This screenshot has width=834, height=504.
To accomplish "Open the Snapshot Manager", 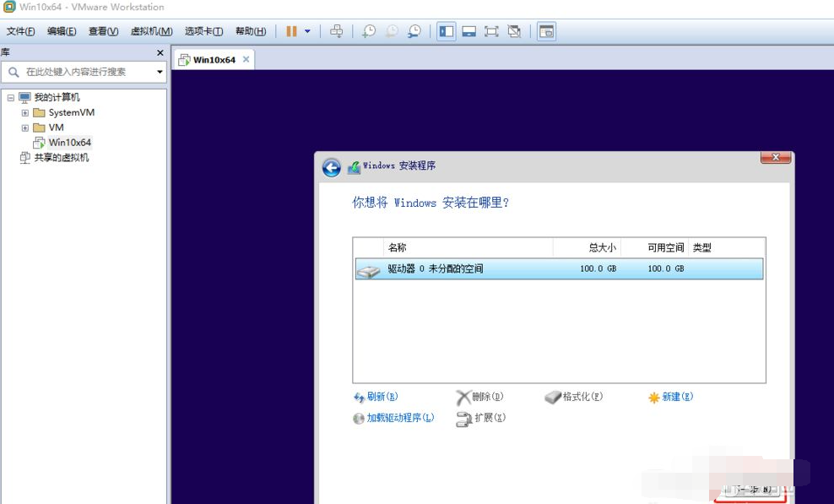I will tap(414, 30).
